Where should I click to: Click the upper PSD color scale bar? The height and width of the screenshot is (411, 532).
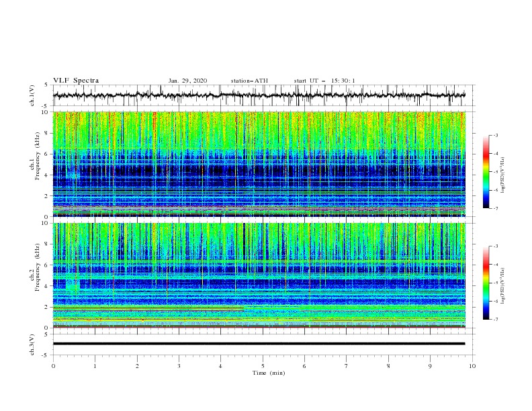[x=486, y=172]
